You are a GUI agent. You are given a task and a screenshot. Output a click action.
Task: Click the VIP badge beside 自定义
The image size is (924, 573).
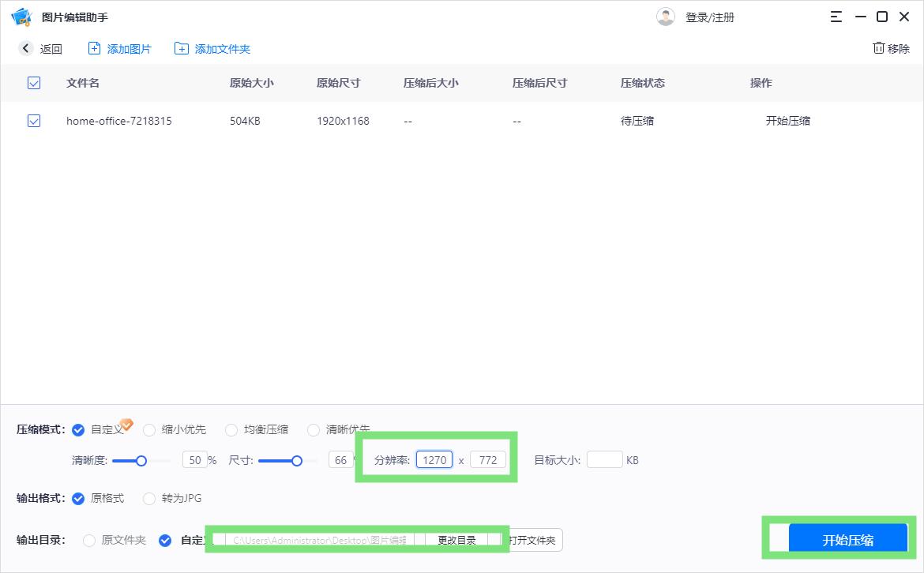point(126,424)
